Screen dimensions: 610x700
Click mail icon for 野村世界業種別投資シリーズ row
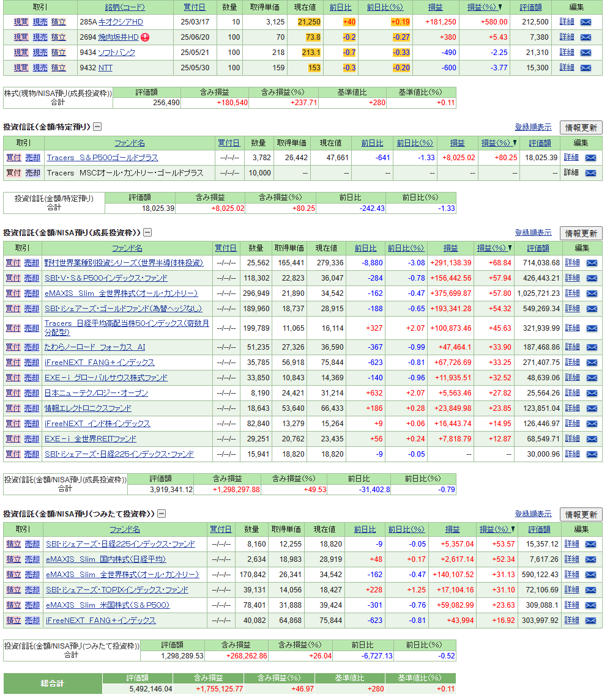coord(592,263)
